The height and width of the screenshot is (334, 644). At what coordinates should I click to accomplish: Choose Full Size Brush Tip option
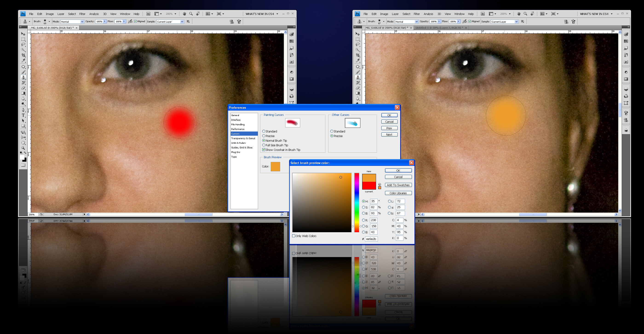(x=264, y=145)
